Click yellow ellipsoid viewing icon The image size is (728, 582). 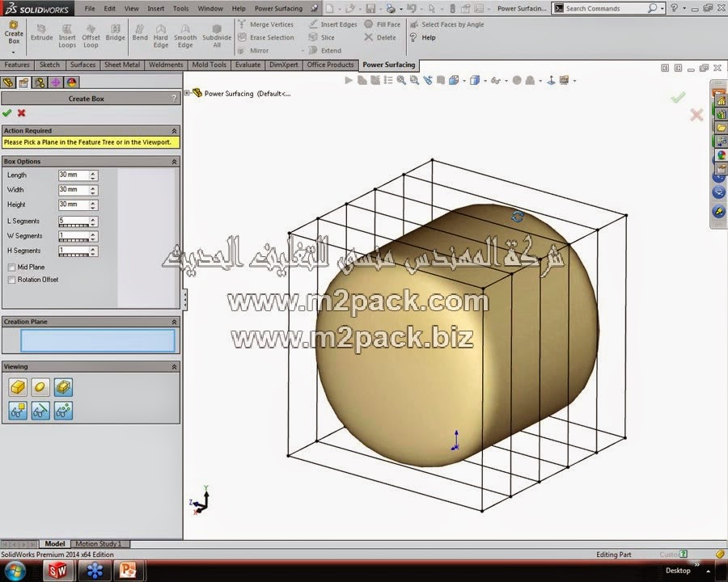40,387
